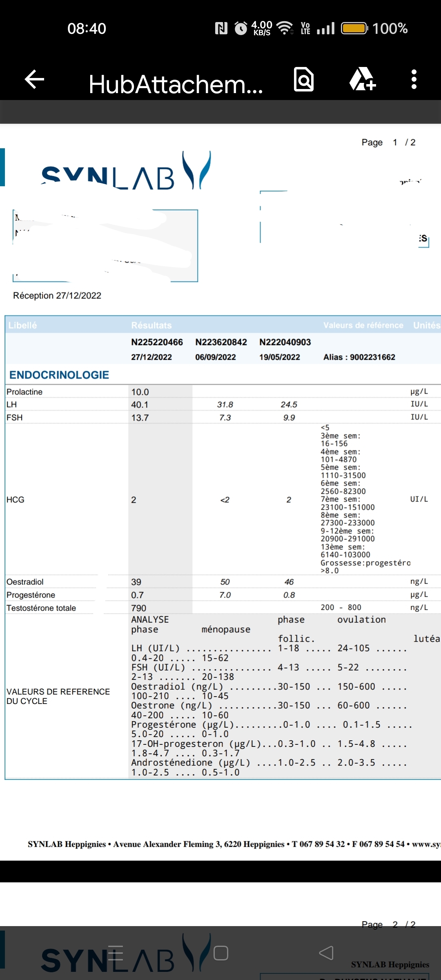Tap the Prolactine row label
Image resolution: width=441 pixels, height=980 pixels.
24,392
